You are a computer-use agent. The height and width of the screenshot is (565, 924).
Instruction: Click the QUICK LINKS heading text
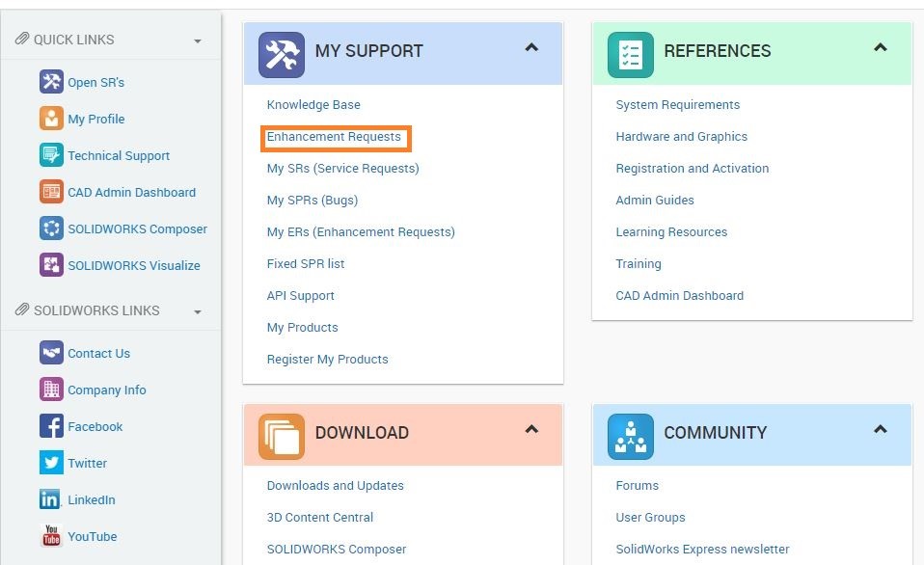(73, 40)
